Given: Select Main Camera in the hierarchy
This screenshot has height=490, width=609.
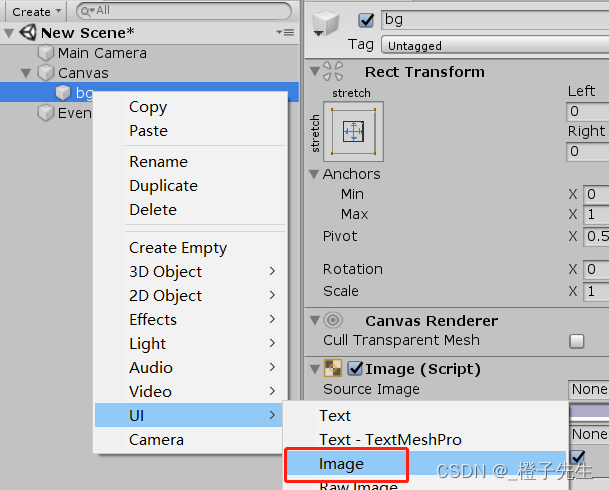Looking at the screenshot, I should click(x=102, y=53).
